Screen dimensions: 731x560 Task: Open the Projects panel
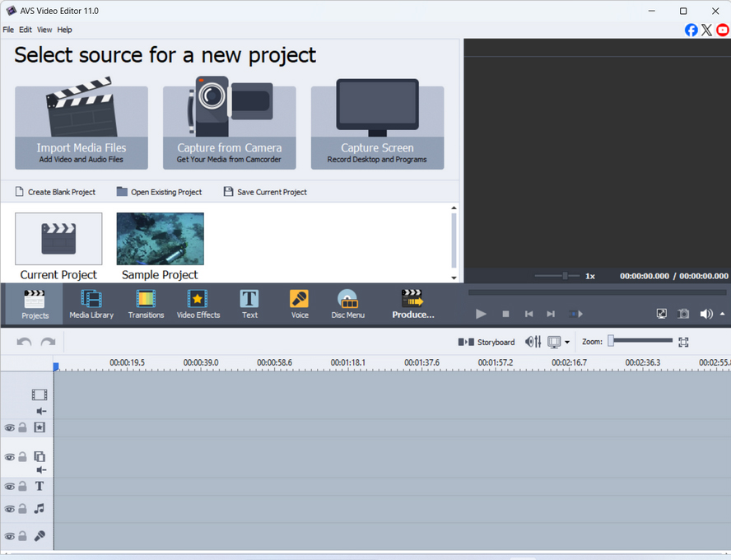[x=35, y=304]
